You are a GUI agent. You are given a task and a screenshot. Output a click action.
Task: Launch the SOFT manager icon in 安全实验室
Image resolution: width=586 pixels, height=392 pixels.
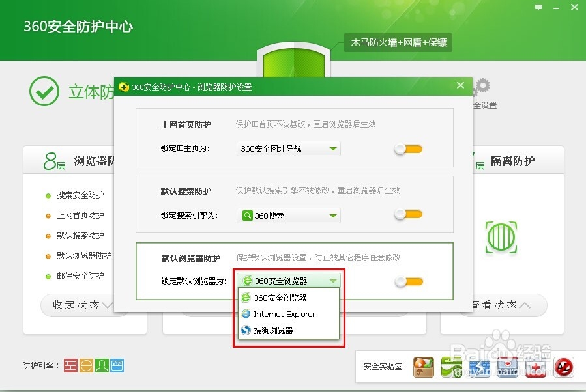click(451, 367)
